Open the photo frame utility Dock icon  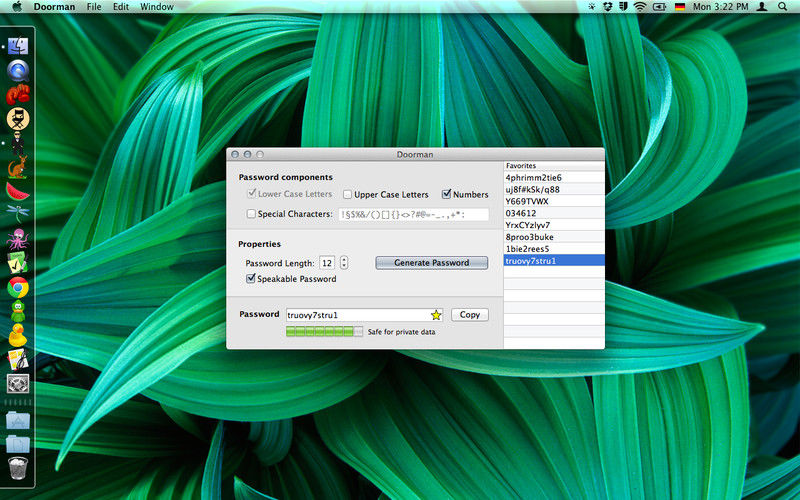(18, 384)
